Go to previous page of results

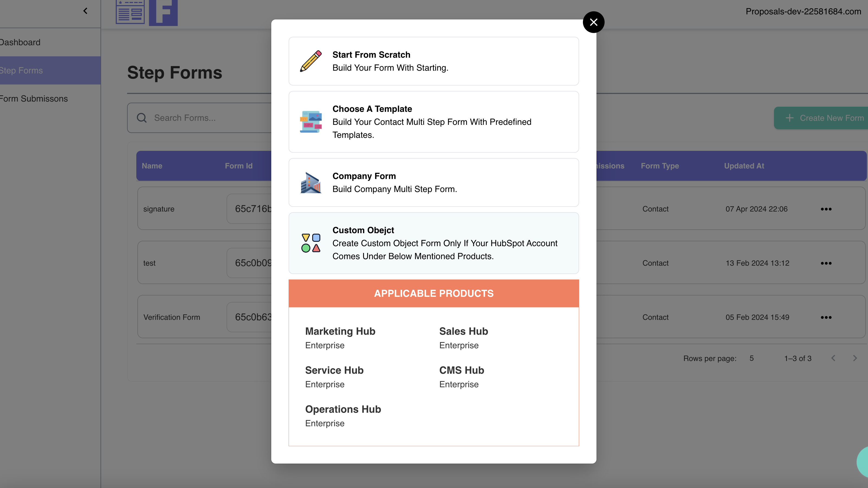pos(833,358)
